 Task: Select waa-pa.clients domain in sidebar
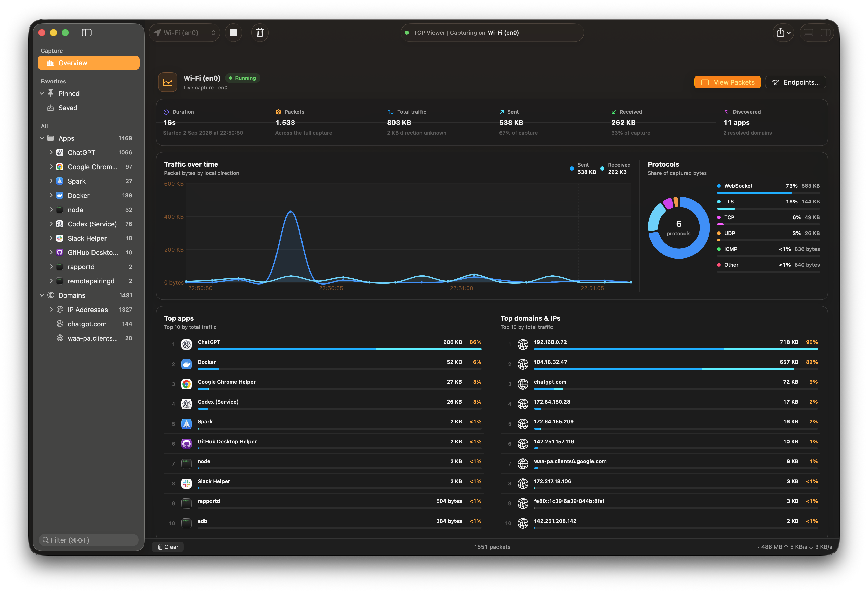click(88, 338)
